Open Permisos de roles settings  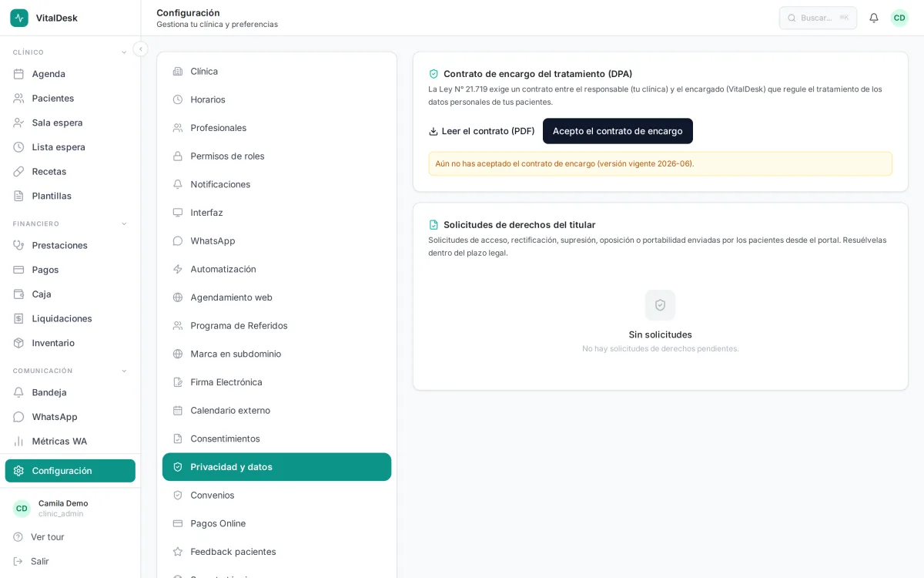pyautogui.click(x=276, y=156)
